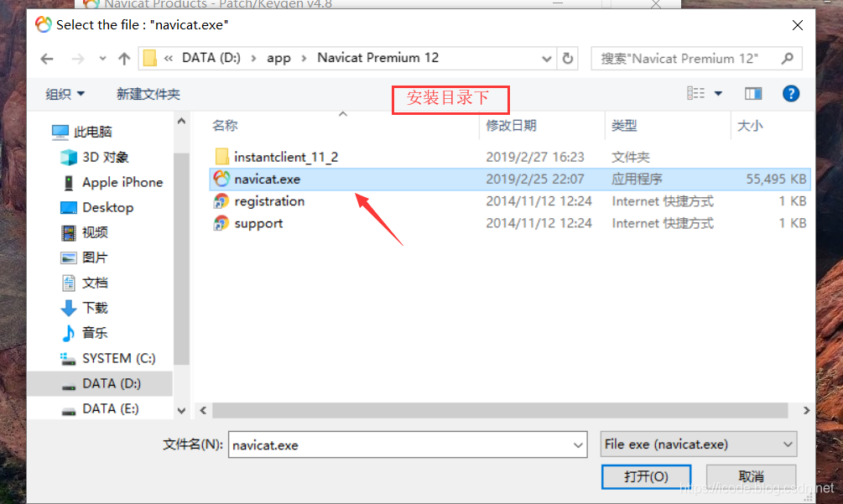Go back using the back arrow
843x504 pixels.
pyautogui.click(x=47, y=59)
